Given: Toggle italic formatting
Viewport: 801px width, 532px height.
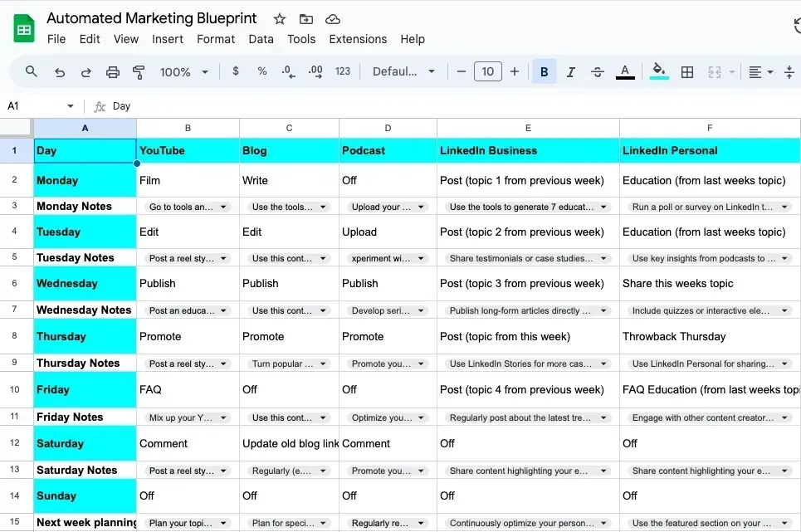Looking at the screenshot, I should (x=571, y=72).
